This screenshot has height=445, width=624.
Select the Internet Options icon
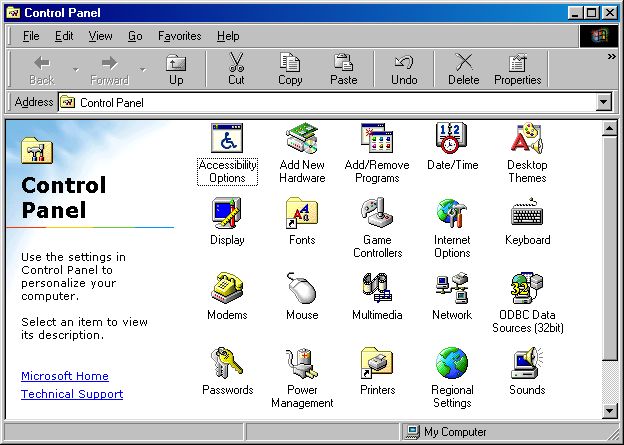click(452, 214)
